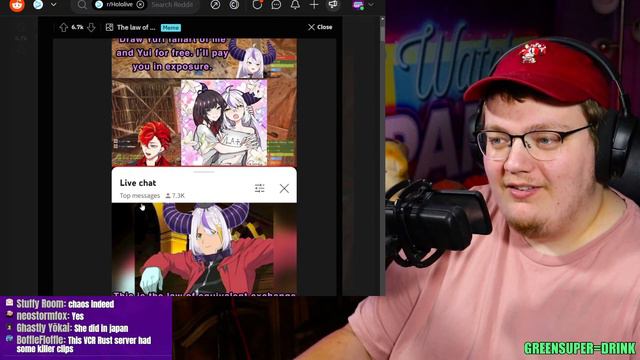Open the Coins icon in top bar
This screenshot has height=360, width=640.
(234, 5)
